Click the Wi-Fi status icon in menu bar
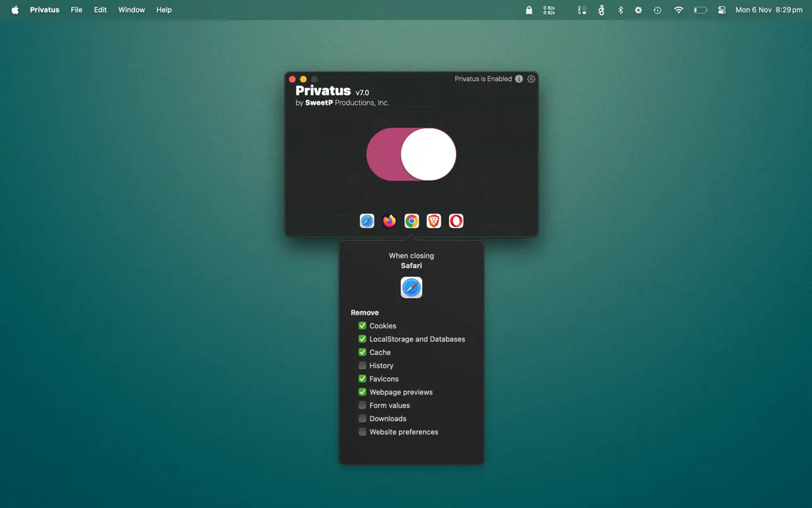This screenshot has height=508, width=812. (x=679, y=10)
